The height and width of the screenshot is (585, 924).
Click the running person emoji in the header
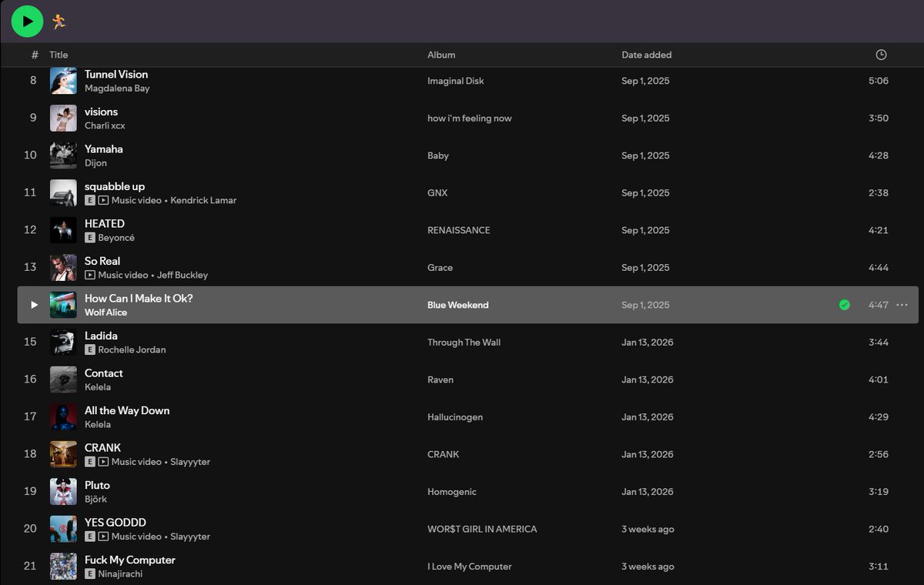59,22
